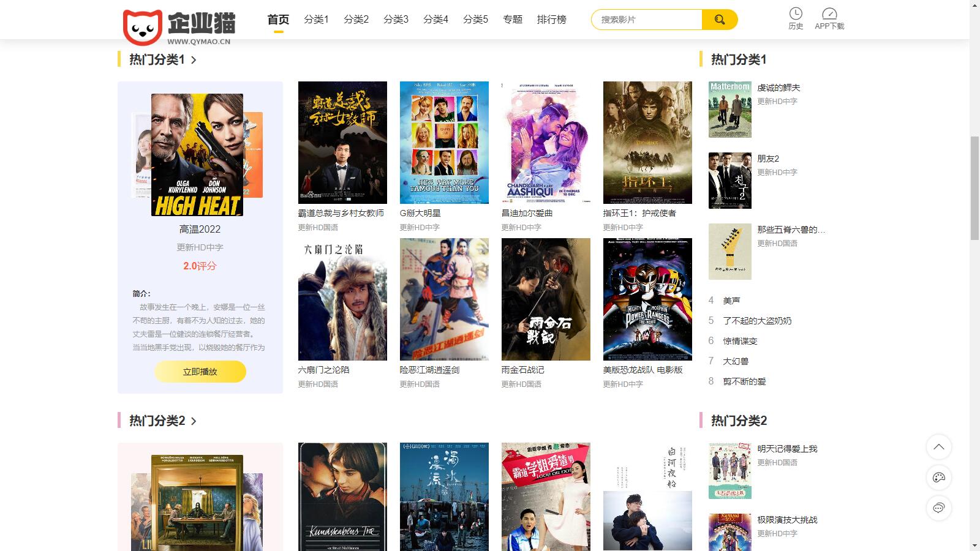
Task: Open the yellow guitar sidebar thumbnail
Action: click(730, 252)
